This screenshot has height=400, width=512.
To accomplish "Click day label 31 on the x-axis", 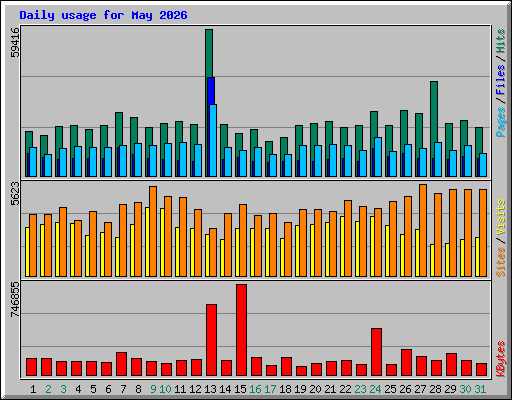I will (480, 389).
